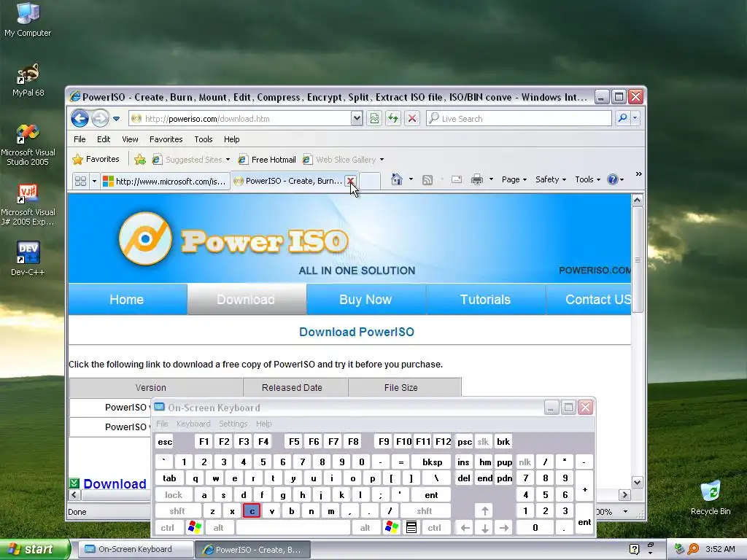747x560 pixels.
Task: Click the Print icon
Action: coord(476,179)
